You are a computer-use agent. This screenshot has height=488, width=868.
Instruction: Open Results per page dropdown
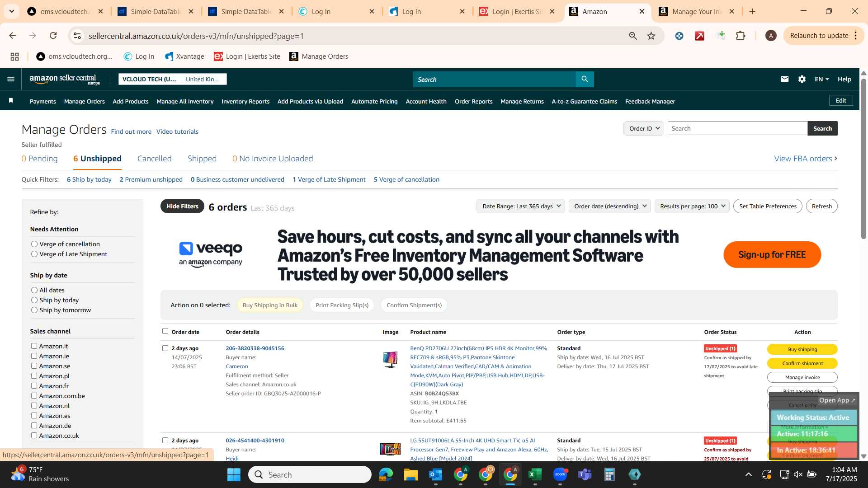tap(692, 206)
